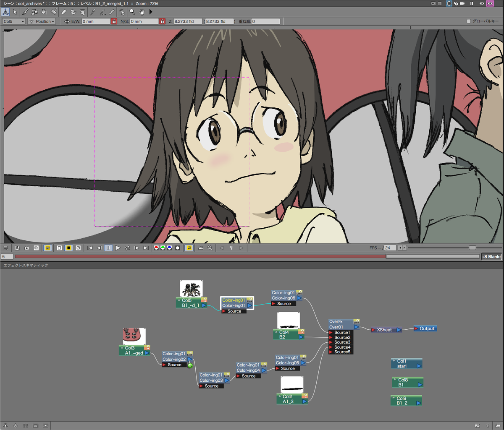The height and width of the screenshot is (430, 504).
Task: Select the Style Picker eyedropper tool
Action: [x=93, y=12]
